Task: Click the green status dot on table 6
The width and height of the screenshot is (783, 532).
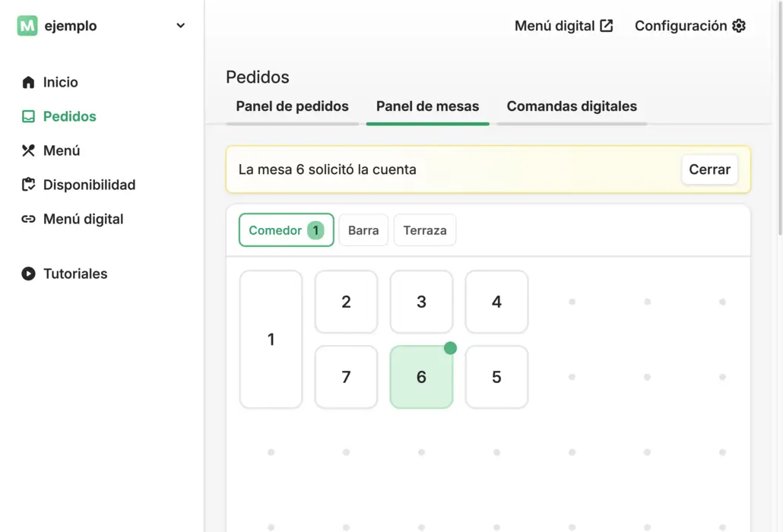Action: [x=451, y=348]
